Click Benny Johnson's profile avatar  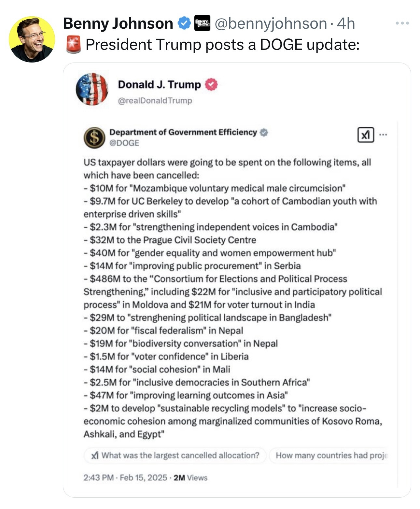pyautogui.click(x=32, y=39)
